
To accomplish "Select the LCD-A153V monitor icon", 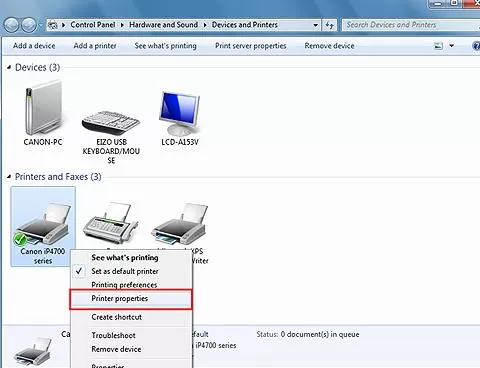I will pyautogui.click(x=180, y=118).
